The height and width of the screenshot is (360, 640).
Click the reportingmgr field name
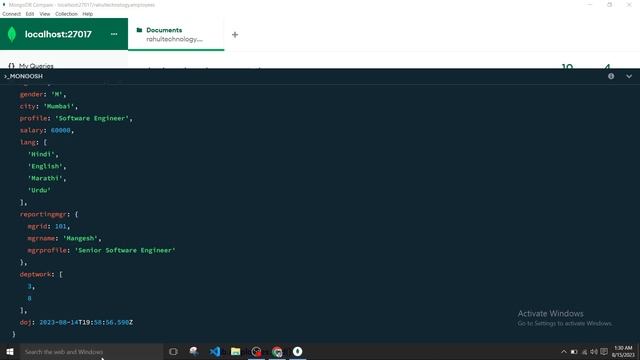(x=43, y=214)
